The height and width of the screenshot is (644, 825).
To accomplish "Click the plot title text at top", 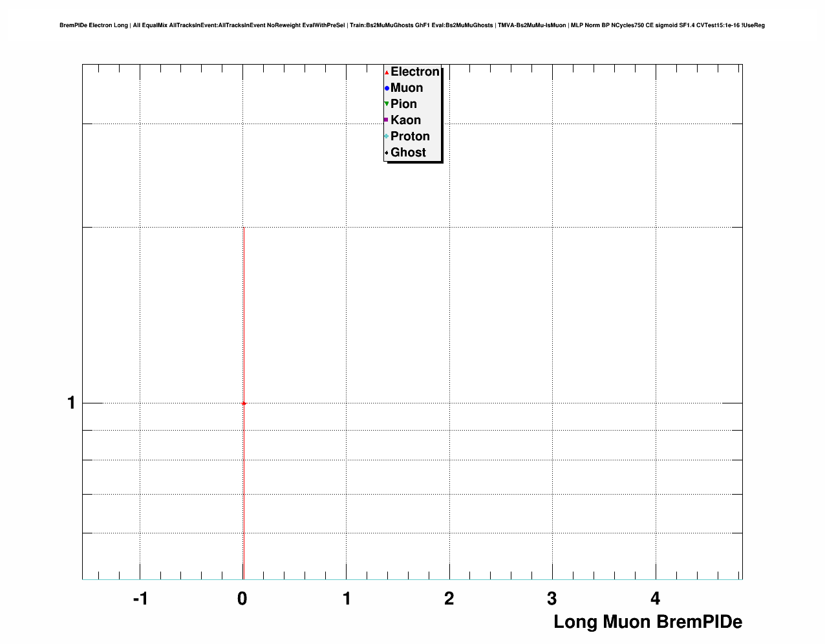I will point(412,25).
